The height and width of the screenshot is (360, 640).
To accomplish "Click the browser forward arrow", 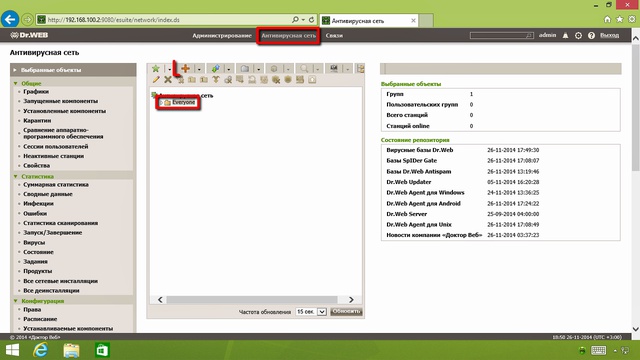I will coord(27,19).
